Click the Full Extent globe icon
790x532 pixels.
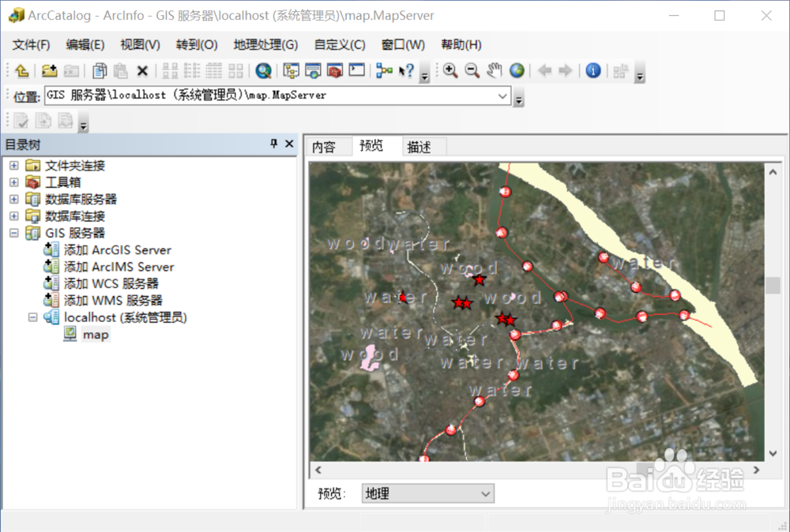click(517, 71)
